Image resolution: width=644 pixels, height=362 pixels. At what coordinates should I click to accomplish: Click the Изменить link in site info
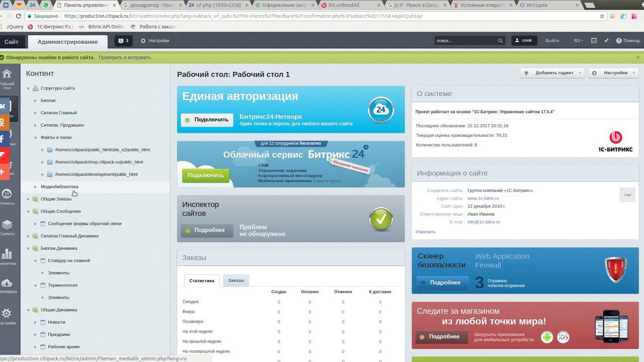click(426, 232)
